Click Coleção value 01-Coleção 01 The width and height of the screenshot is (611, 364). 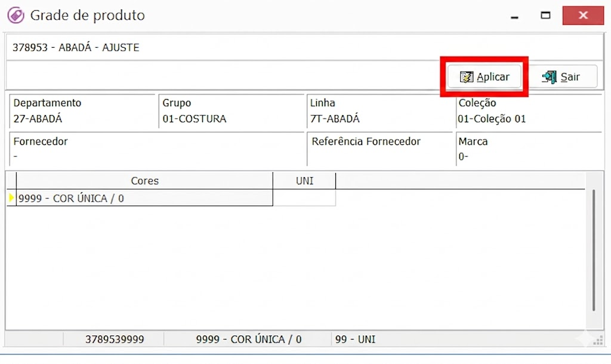click(492, 119)
